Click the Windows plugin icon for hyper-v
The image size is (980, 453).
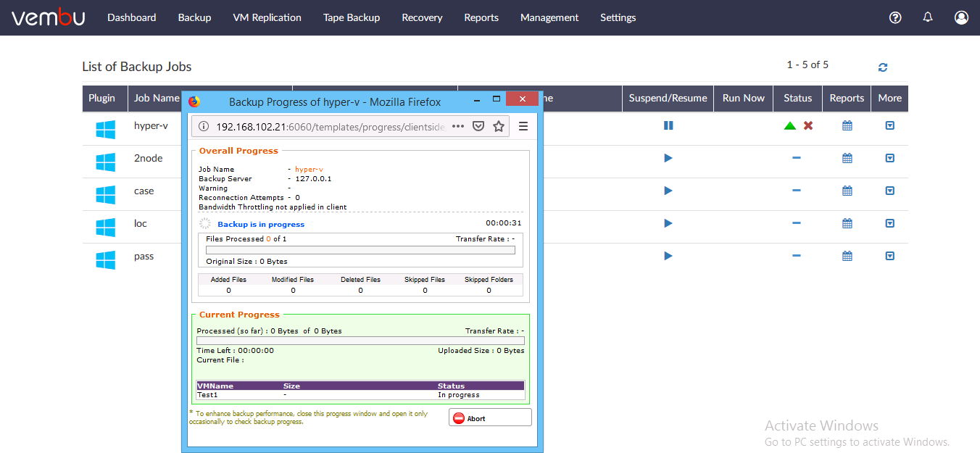(105, 130)
